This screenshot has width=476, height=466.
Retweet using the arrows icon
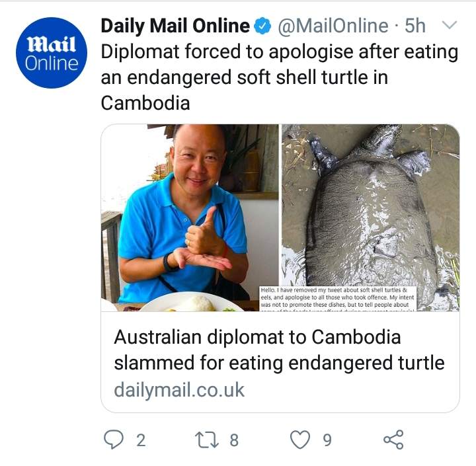tap(207, 440)
